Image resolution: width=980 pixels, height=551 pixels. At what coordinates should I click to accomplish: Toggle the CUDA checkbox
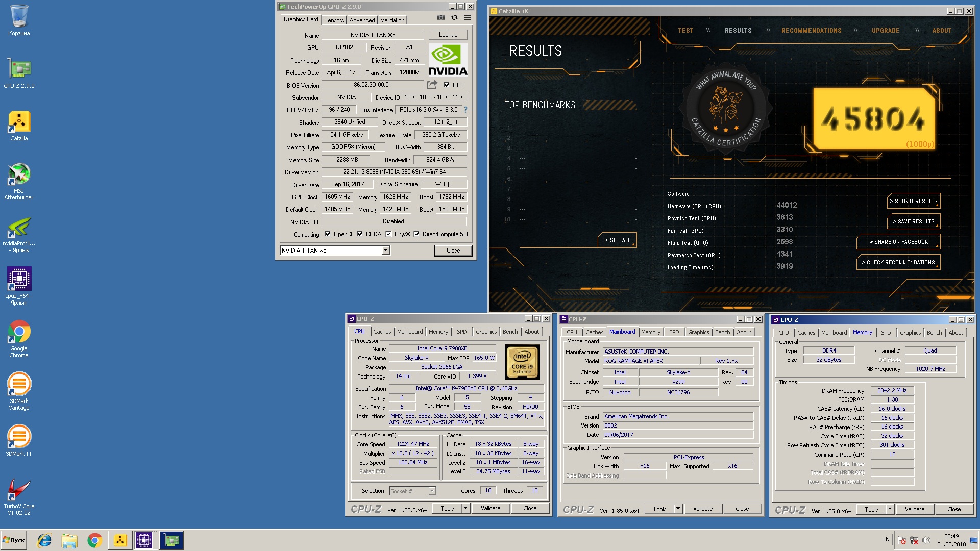360,234
